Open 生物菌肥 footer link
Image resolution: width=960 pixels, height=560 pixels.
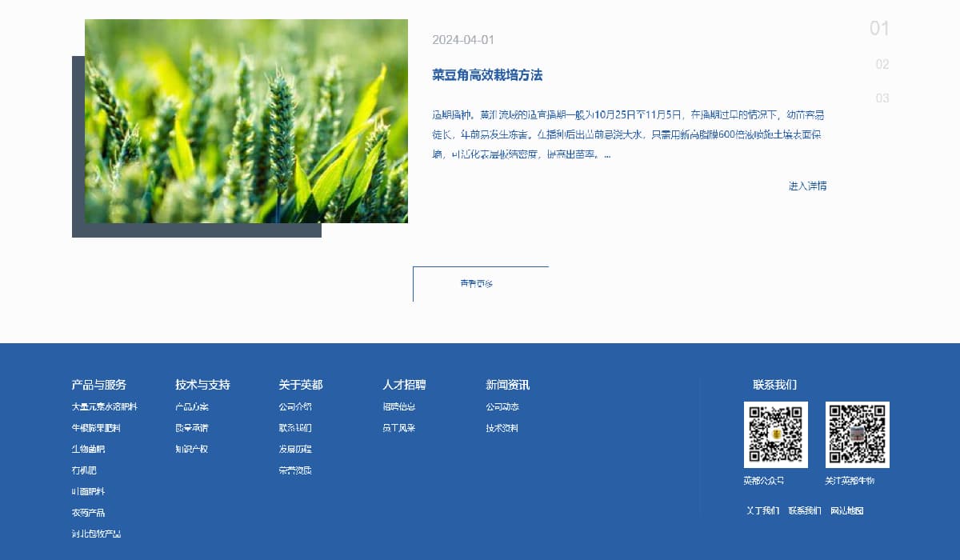tap(88, 449)
